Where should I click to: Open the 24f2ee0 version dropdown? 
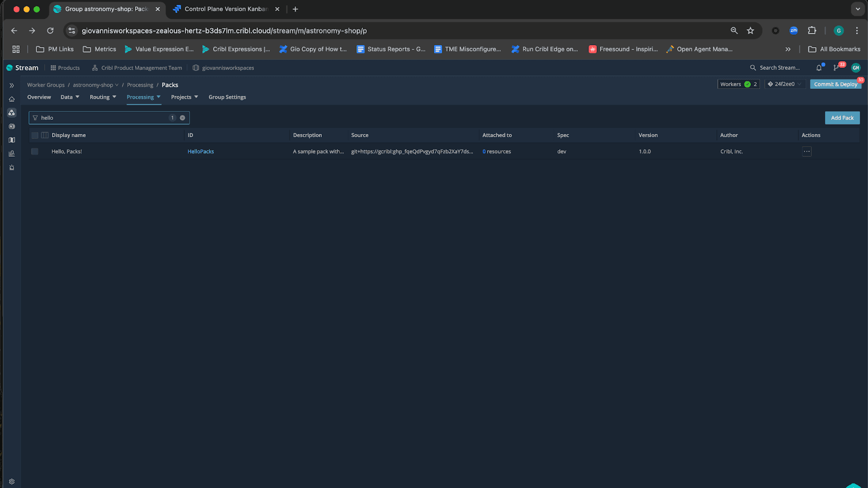pyautogui.click(x=784, y=84)
